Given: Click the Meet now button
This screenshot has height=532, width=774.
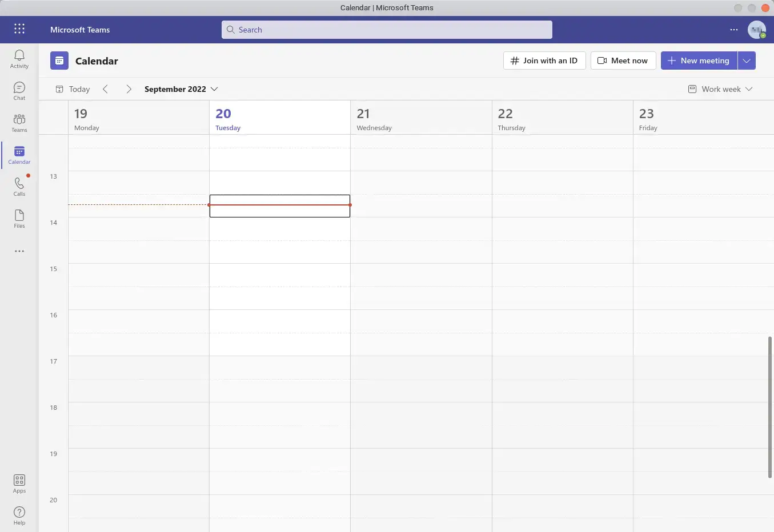Looking at the screenshot, I should (x=623, y=61).
